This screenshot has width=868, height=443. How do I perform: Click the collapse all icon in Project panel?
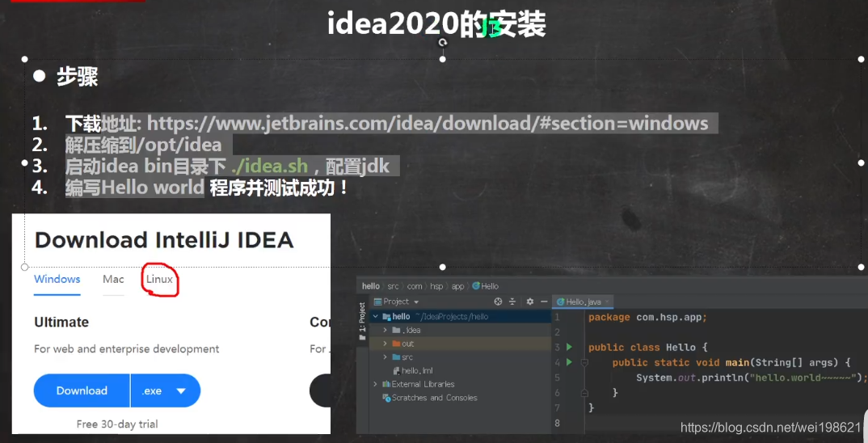click(512, 302)
